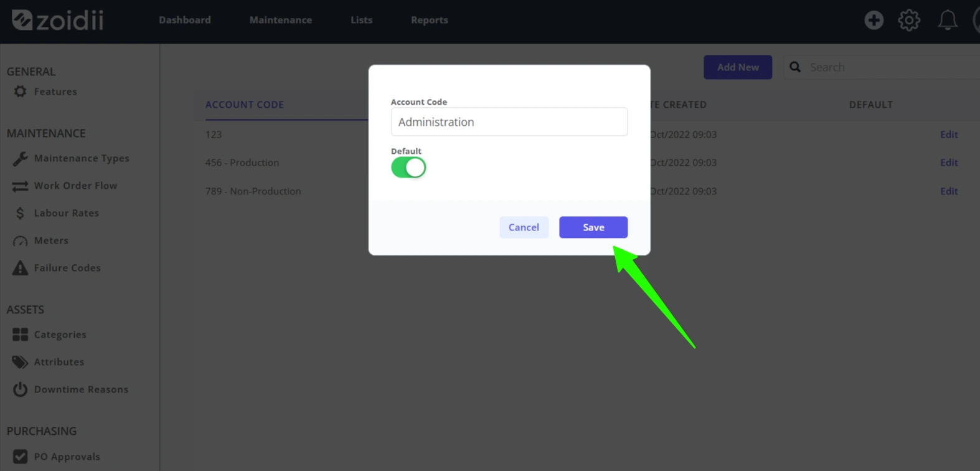Click the Maintenance Types wrench icon
This screenshot has height=471, width=980.
(20, 159)
